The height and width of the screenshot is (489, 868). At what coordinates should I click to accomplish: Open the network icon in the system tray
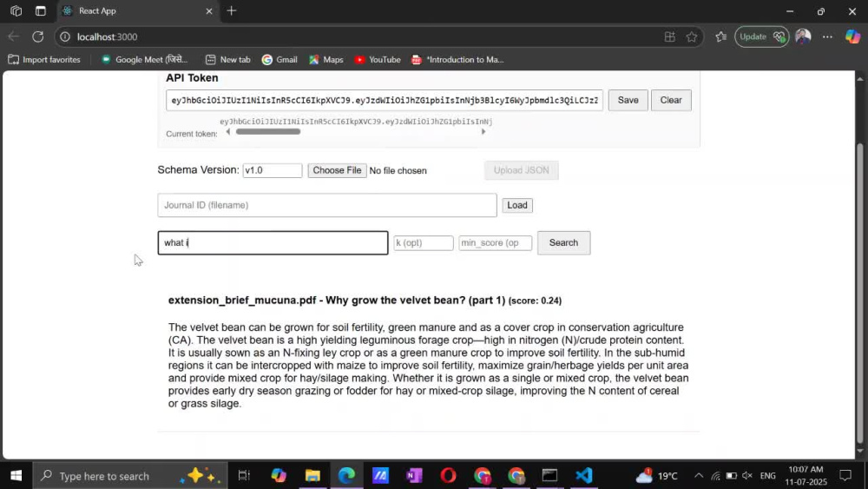(x=715, y=475)
